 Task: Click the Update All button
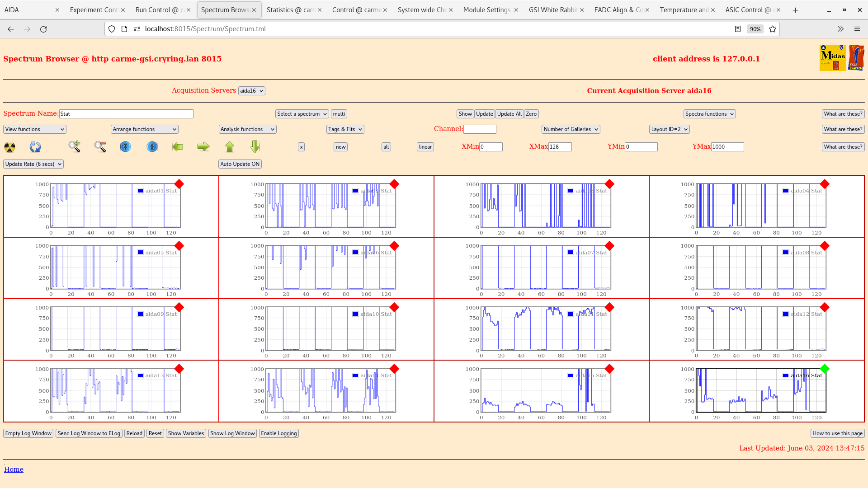(x=509, y=114)
